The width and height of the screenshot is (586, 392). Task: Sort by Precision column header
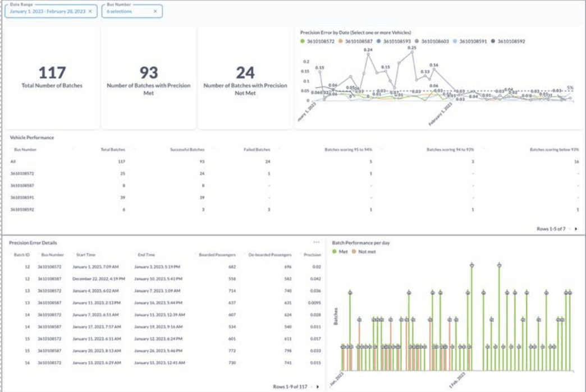point(313,255)
